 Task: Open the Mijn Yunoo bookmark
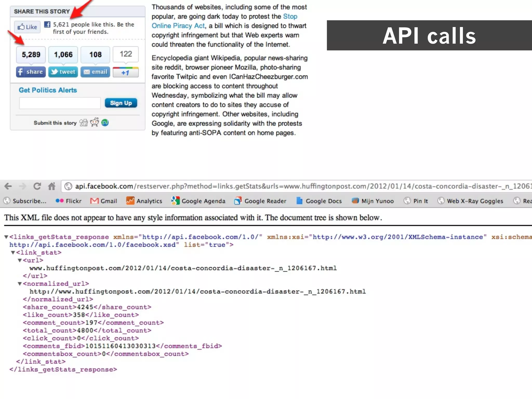373,201
